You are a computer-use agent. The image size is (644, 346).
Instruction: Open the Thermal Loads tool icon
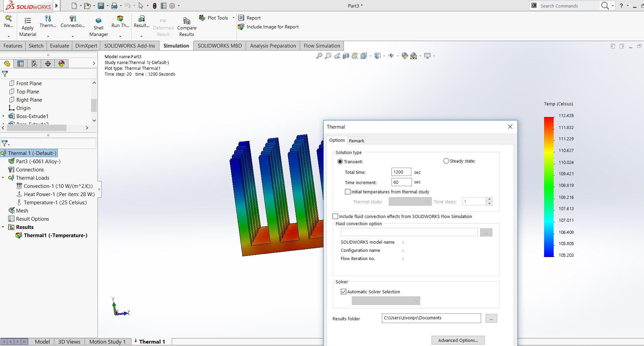[x=48, y=18]
